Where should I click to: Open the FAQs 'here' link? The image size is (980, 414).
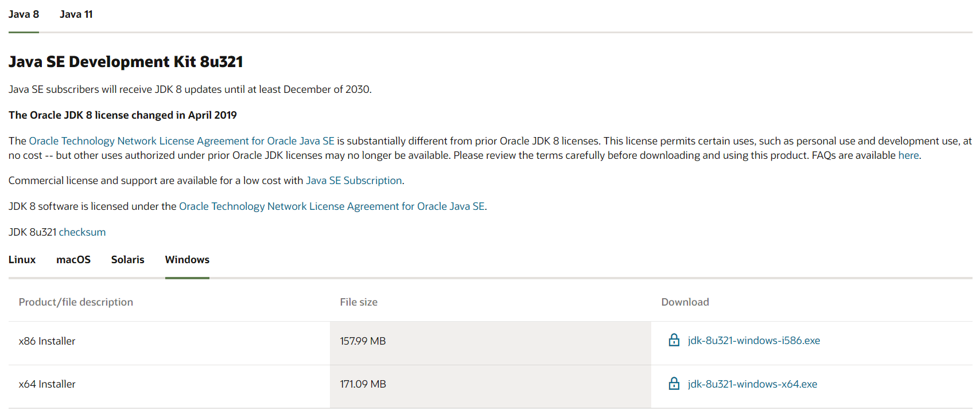(908, 155)
